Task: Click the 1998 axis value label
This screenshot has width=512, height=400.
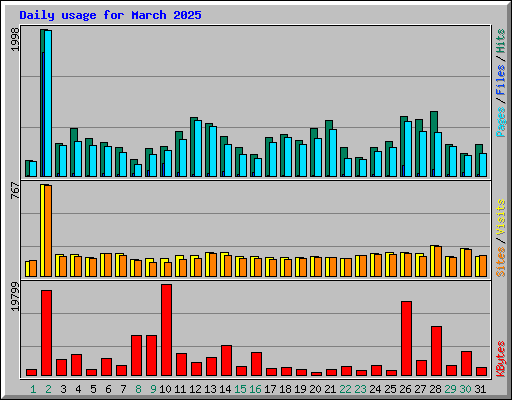Action: click(15, 39)
